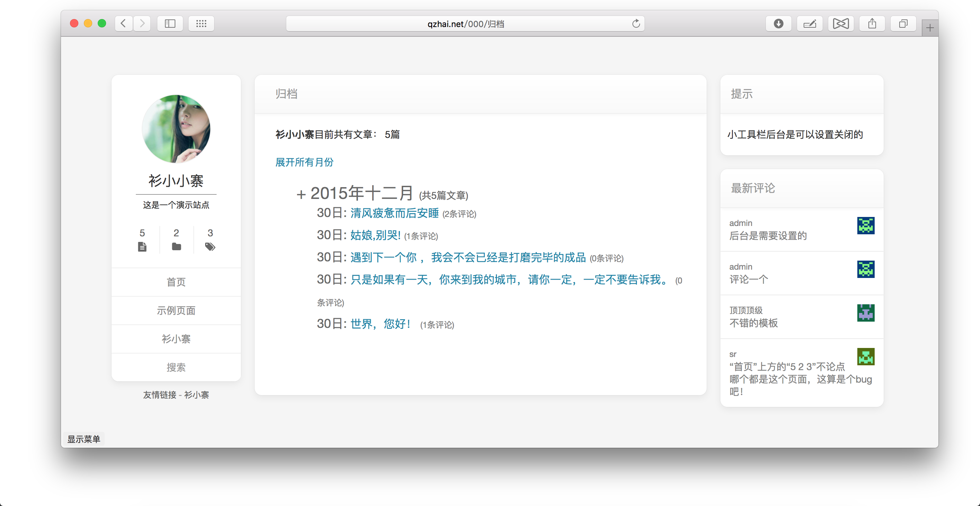Open the 首页 menu item
Screen dimensions: 980x506
(x=176, y=282)
